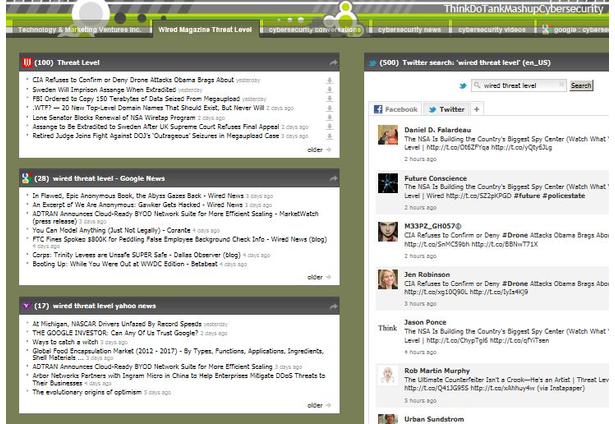Screen dimensions: 615x424
Task: Open Future Conscience profile name
Action: 435,178
